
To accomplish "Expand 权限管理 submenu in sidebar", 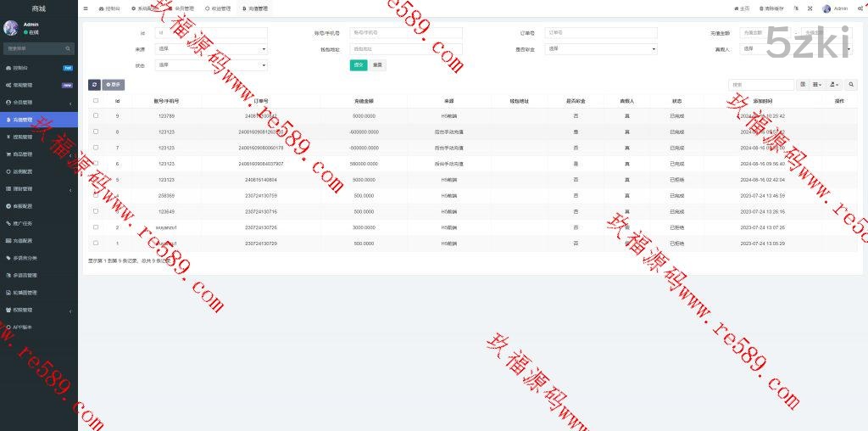I will tap(39, 310).
